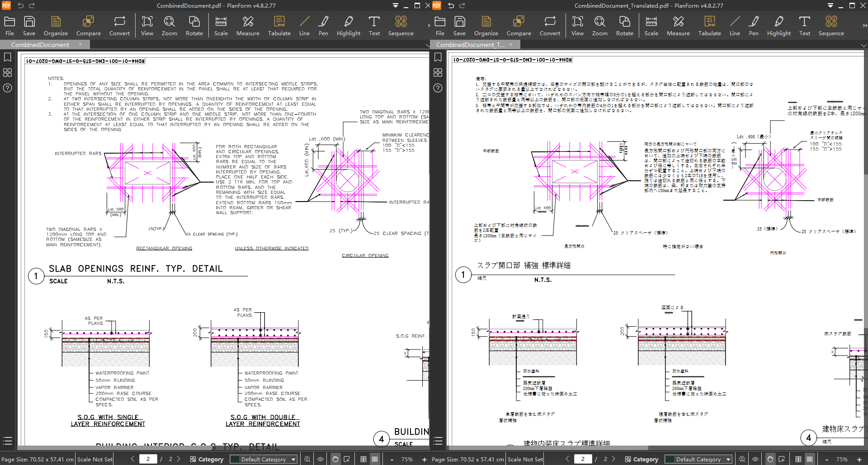Open Default Category dropdown in left status bar
868x465 pixels.
point(264,459)
